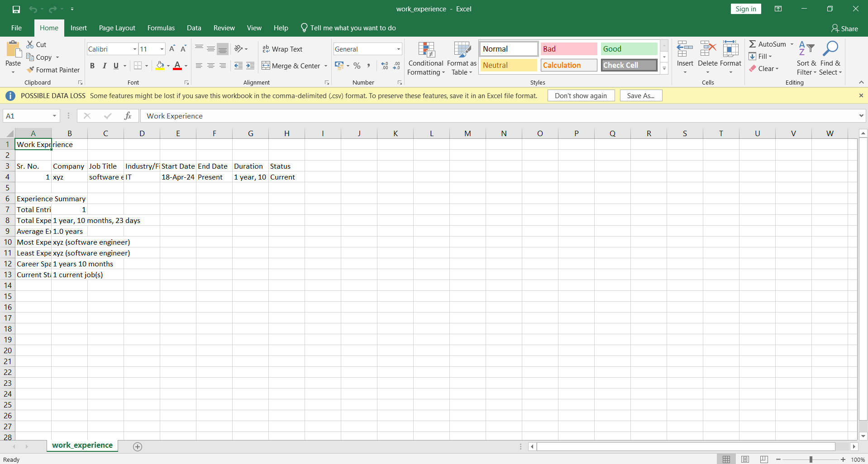Click the Name Box showing A1

[x=31, y=116]
